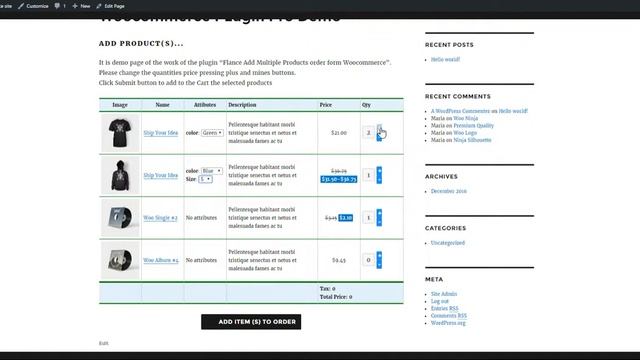
Task: Click the Description column header
Action: [242, 105]
